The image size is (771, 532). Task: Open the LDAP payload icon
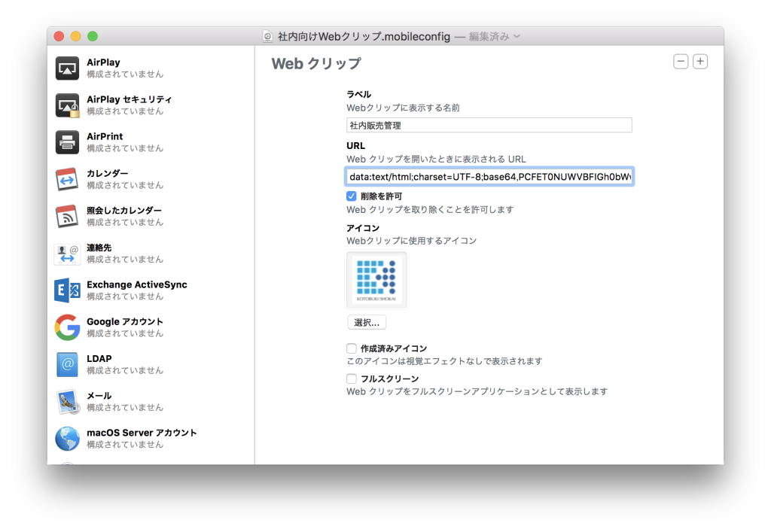tap(67, 364)
